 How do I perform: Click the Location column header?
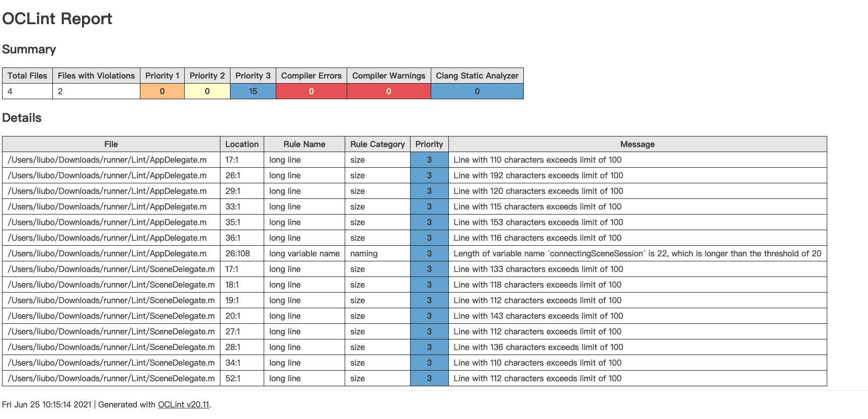tap(242, 144)
